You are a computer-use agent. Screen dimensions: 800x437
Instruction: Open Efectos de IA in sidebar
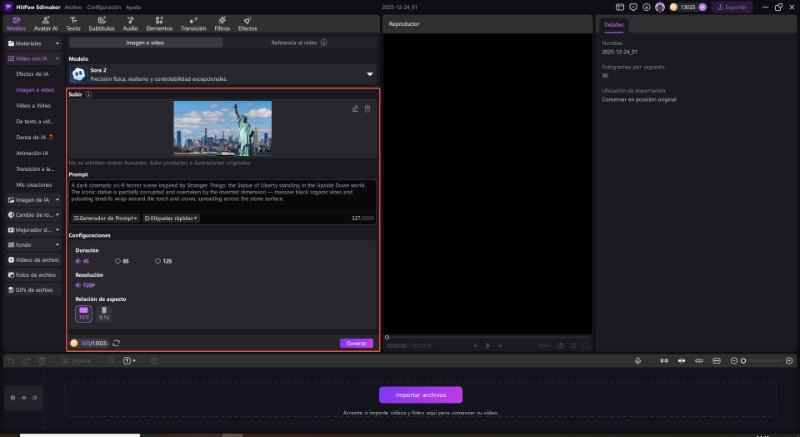[33, 74]
